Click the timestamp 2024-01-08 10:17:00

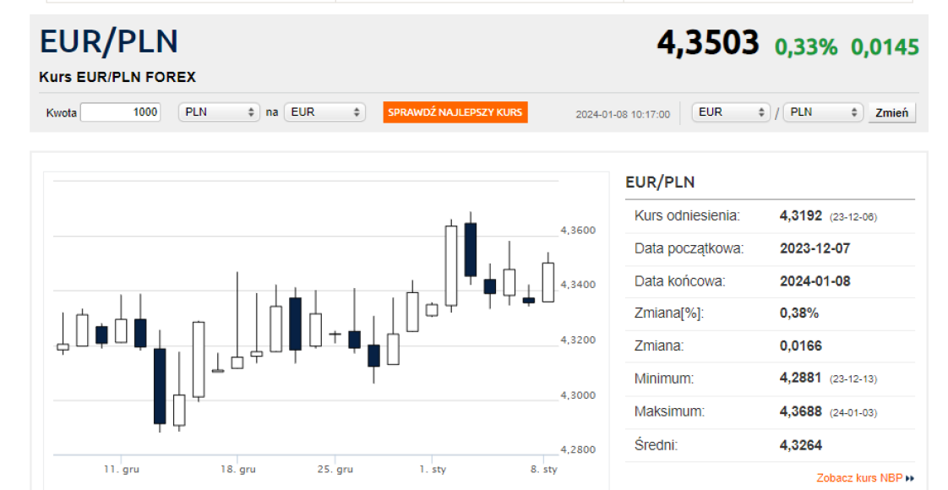click(623, 114)
